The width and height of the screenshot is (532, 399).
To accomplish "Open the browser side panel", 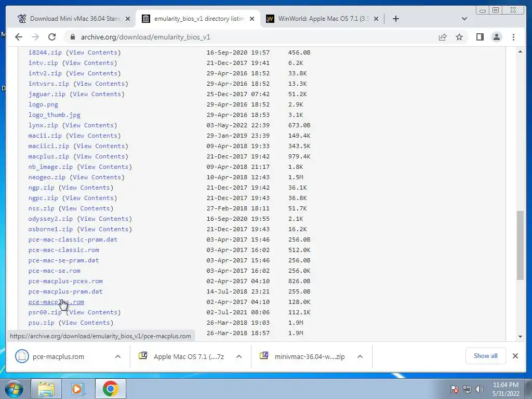I will (x=480, y=37).
